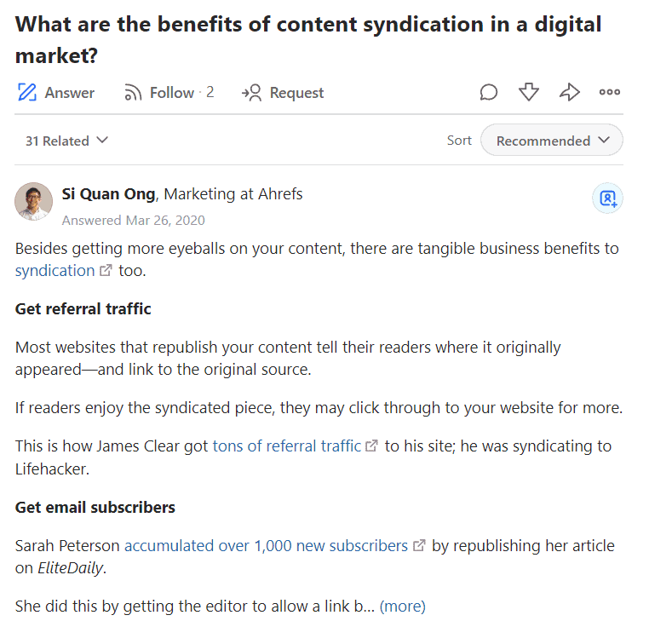Screen dimensions: 672x621
Task: Open the Recommended sort dropdown
Action: click(x=552, y=141)
